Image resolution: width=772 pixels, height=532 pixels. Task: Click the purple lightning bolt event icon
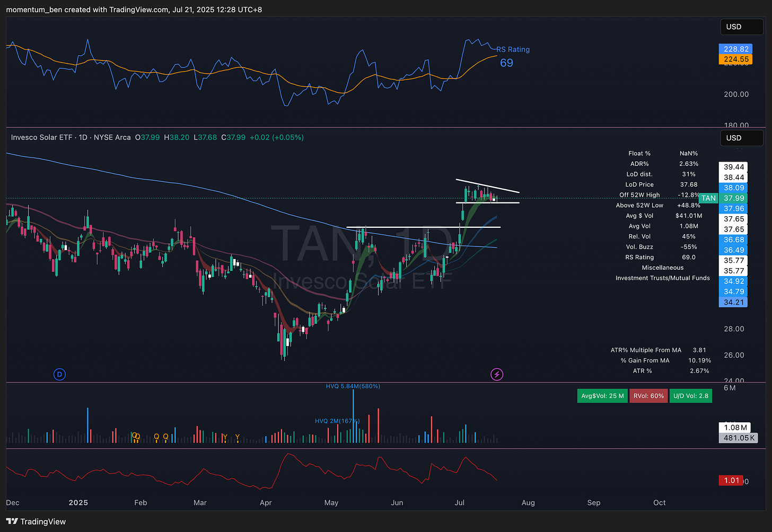click(x=497, y=375)
